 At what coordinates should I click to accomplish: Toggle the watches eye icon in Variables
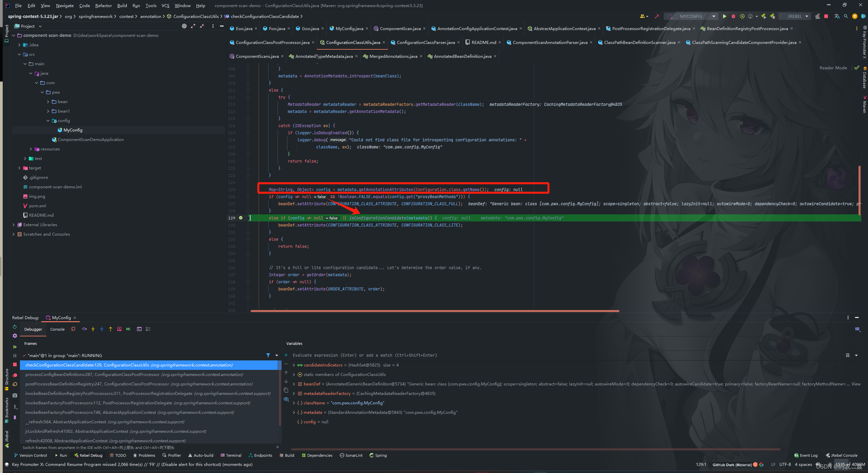(286, 399)
